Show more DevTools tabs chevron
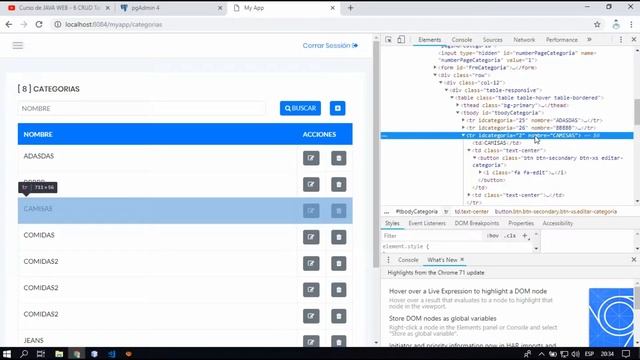640x360 pixels. pos(589,40)
